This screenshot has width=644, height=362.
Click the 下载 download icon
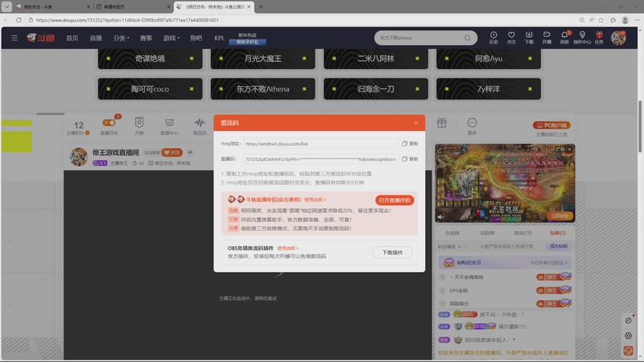click(529, 38)
